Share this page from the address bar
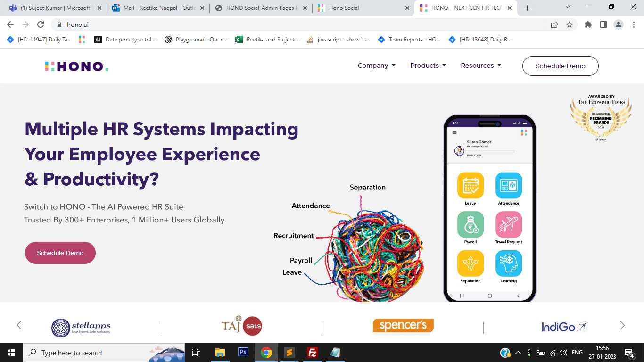The image size is (644, 362). click(x=554, y=25)
